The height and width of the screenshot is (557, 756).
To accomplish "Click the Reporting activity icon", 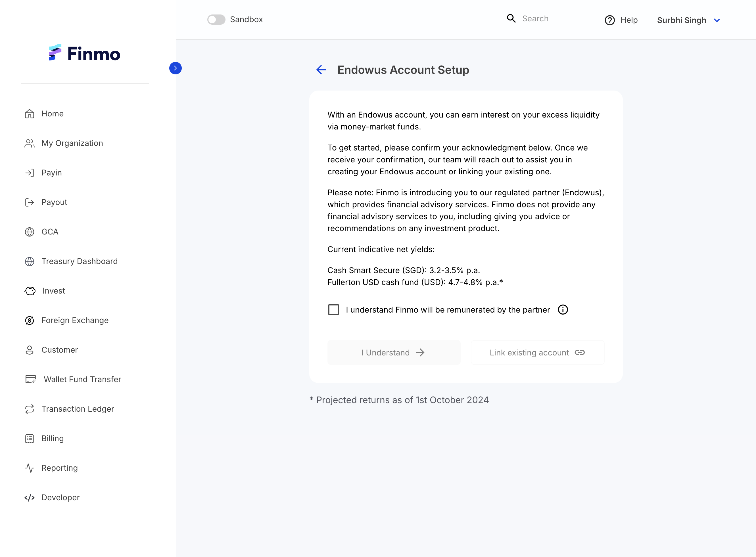I will 30,468.
